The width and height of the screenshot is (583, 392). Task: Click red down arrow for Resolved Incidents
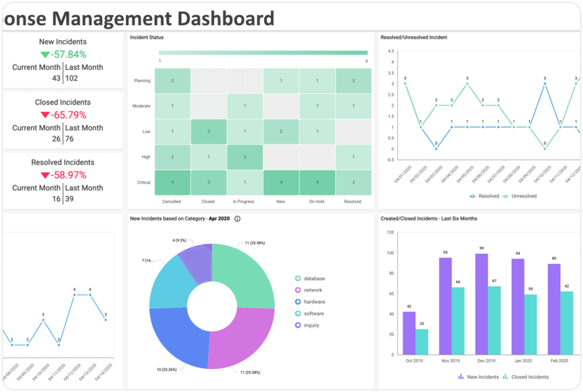(45, 175)
